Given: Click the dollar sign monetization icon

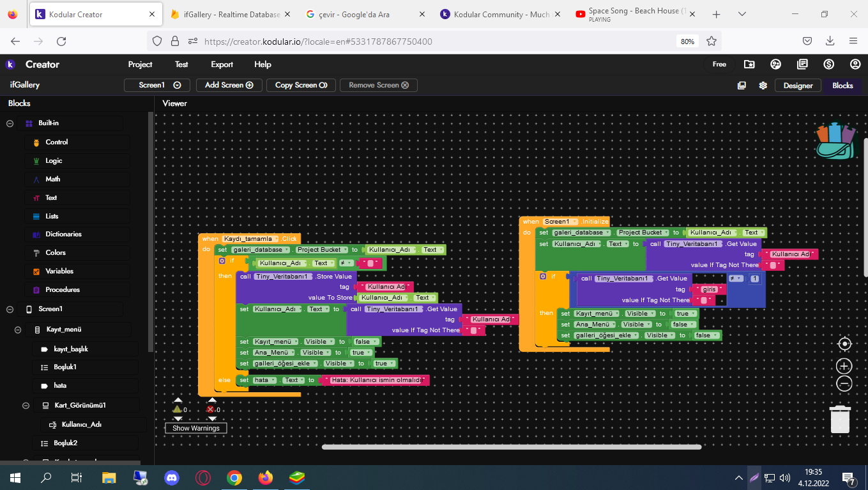Looking at the screenshot, I should point(828,65).
